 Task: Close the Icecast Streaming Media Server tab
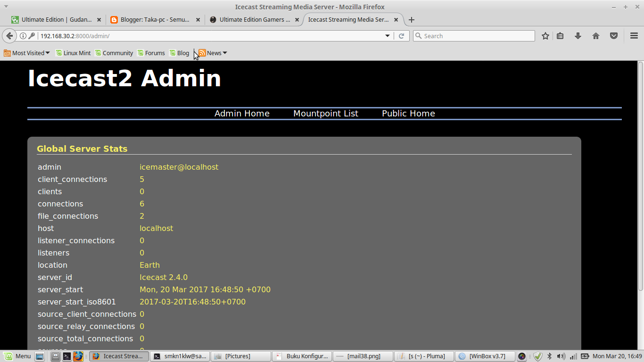[396, 20]
